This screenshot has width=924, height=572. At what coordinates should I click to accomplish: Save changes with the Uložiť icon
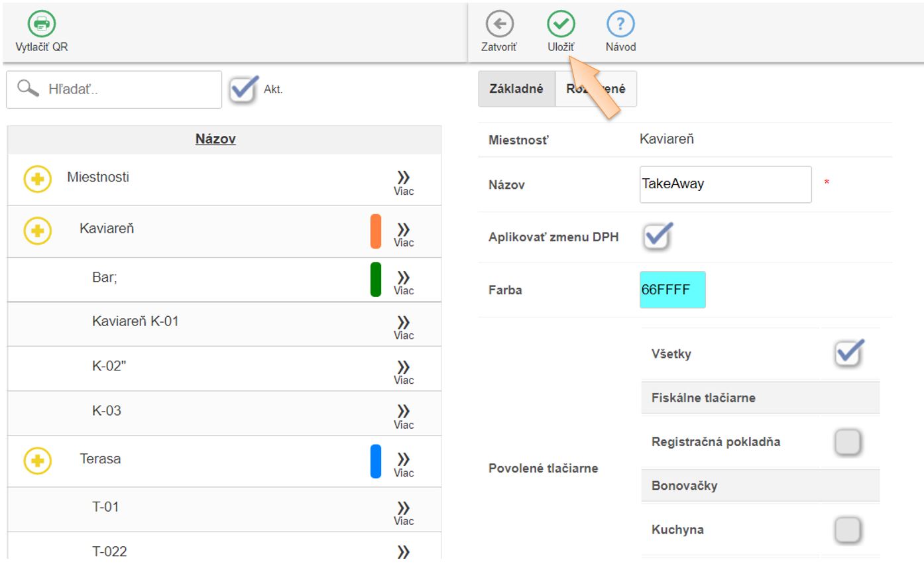(x=561, y=25)
